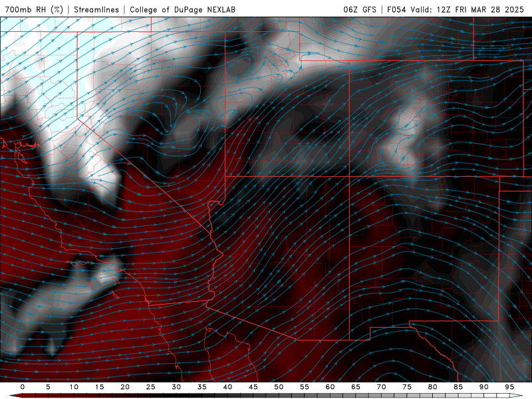Click the "85" colorbar scale label

(458, 387)
